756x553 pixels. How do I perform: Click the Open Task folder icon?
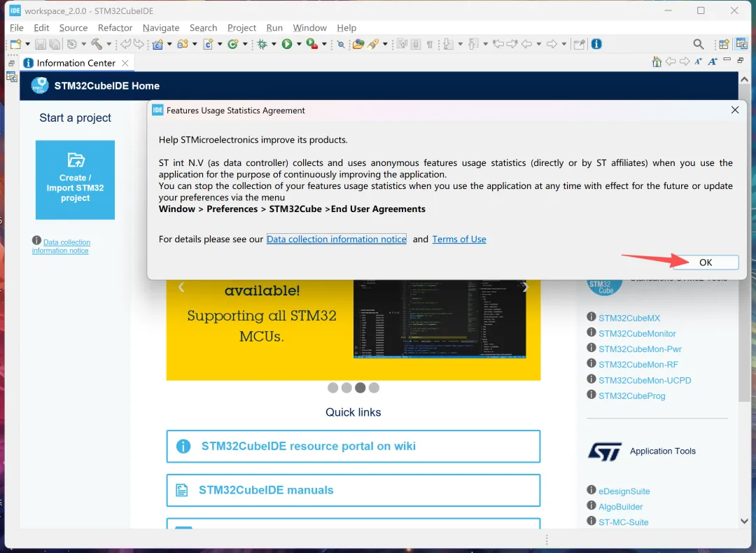358,44
